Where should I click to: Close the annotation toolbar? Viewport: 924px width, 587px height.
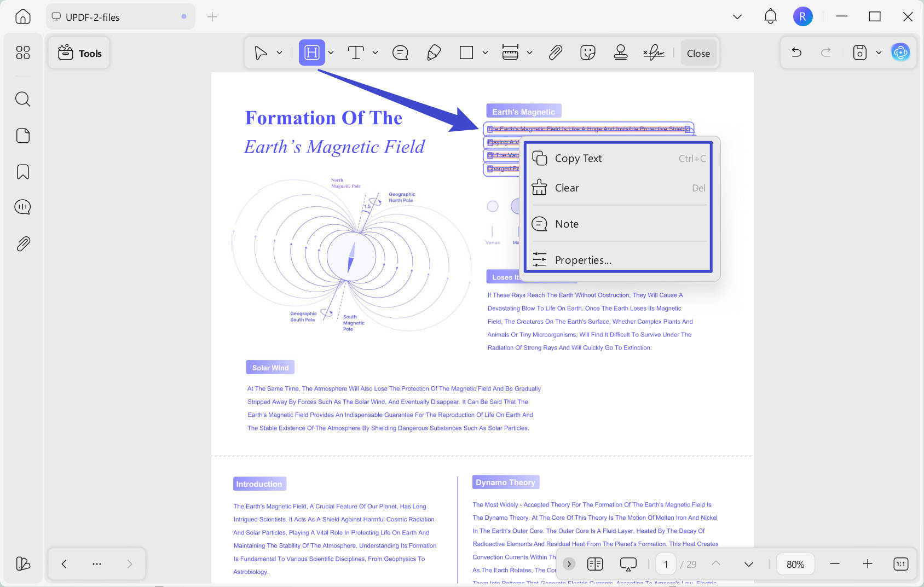(698, 53)
